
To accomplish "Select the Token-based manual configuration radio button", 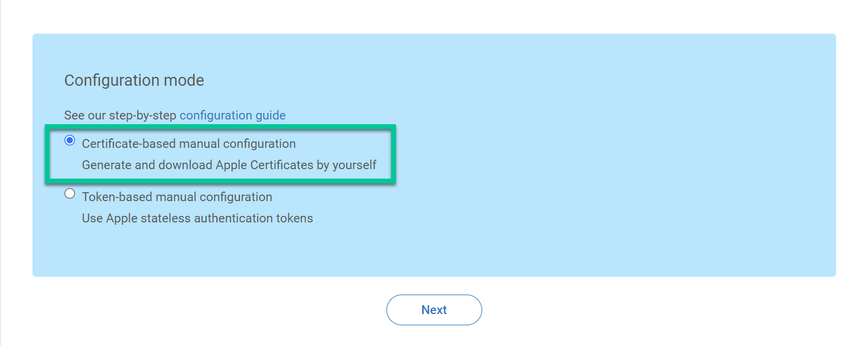I will click(70, 194).
